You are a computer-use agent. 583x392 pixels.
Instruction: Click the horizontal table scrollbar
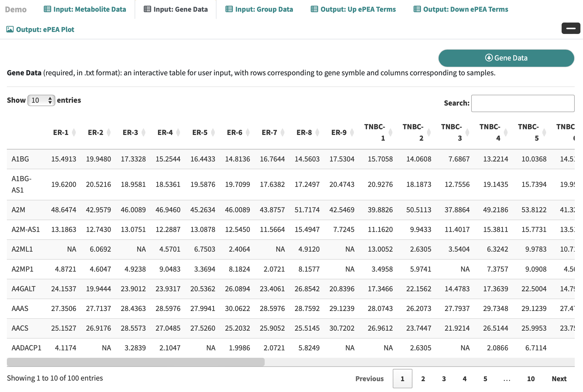136,362
